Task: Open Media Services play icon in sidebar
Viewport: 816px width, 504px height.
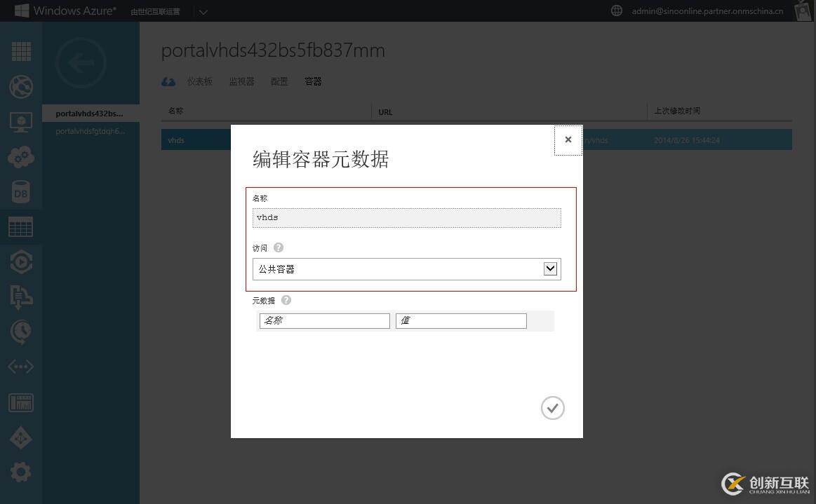Action: coord(21,262)
